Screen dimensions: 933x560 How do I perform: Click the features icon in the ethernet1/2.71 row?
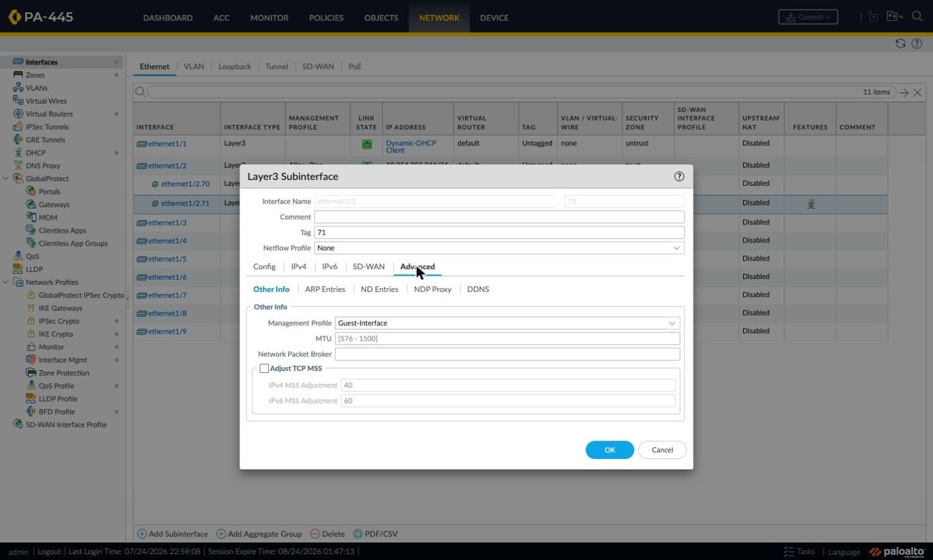811,204
